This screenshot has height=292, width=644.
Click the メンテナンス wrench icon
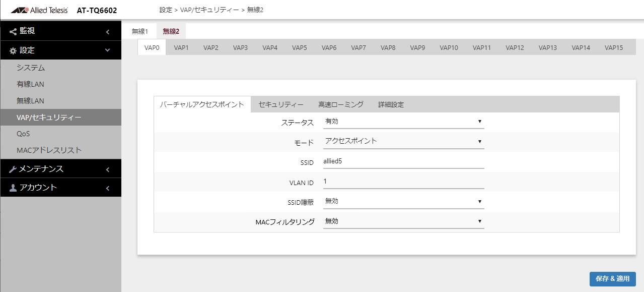click(x=13, y=169)
